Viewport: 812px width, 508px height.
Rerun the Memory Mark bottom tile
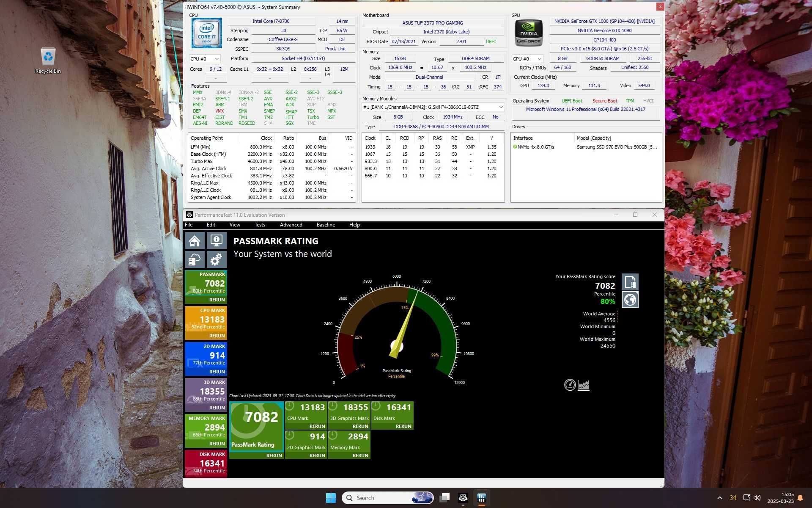pyautogui.click(x=360, y=456)
